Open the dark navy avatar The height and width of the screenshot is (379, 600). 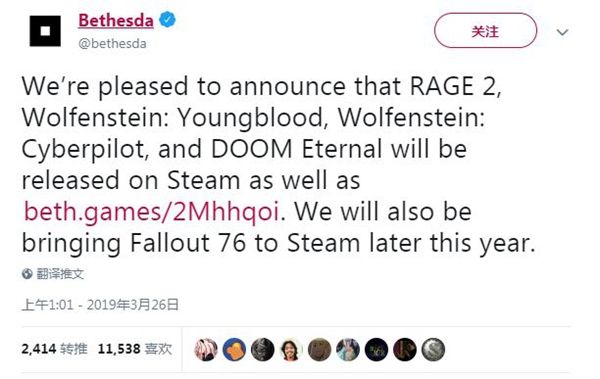[376, 350]
